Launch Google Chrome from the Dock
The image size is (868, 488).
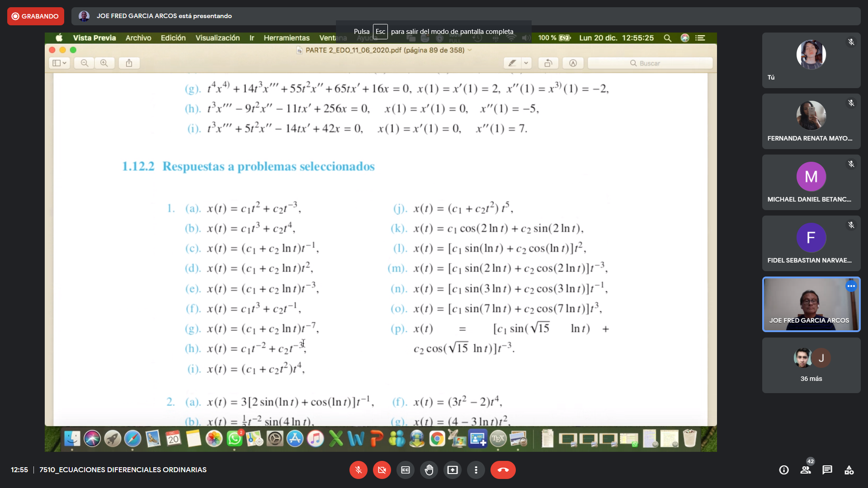click(437, 439)
